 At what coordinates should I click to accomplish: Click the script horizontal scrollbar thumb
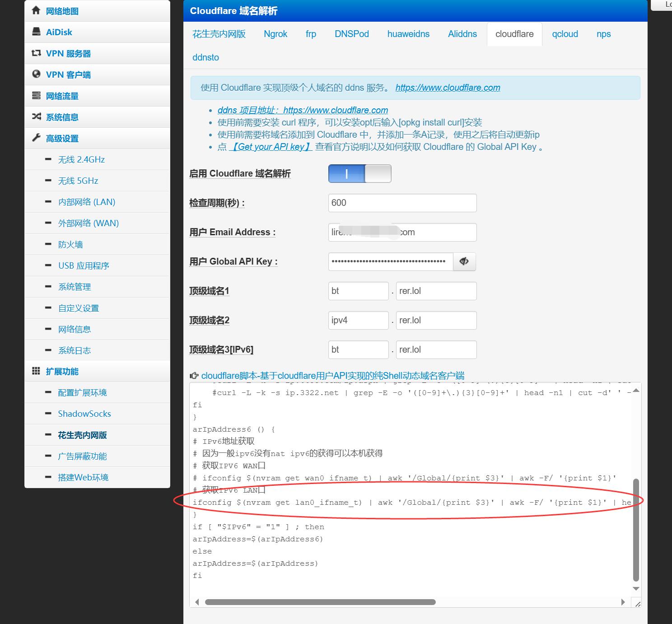pyautogui.click(x=320, y=602)
